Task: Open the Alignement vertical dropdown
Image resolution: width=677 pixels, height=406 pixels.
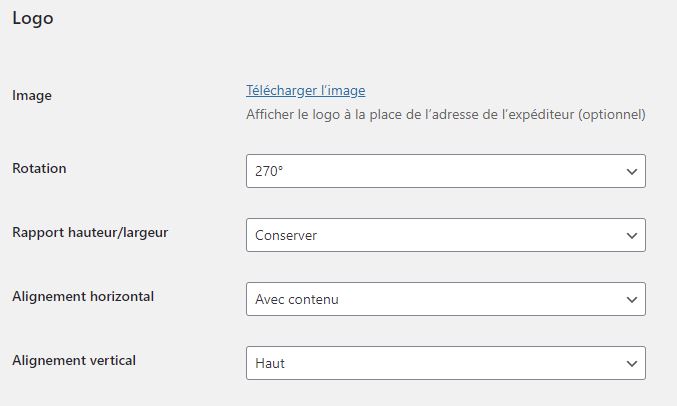Action: coord(445,363)
